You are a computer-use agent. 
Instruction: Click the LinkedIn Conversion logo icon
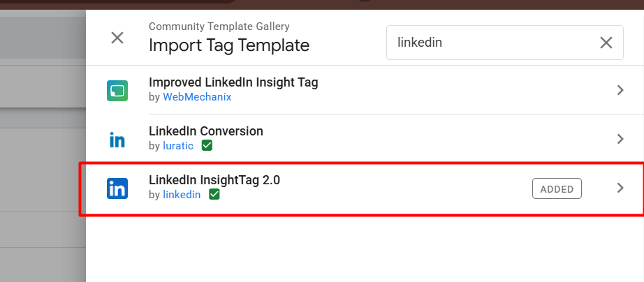click(117, 140)
